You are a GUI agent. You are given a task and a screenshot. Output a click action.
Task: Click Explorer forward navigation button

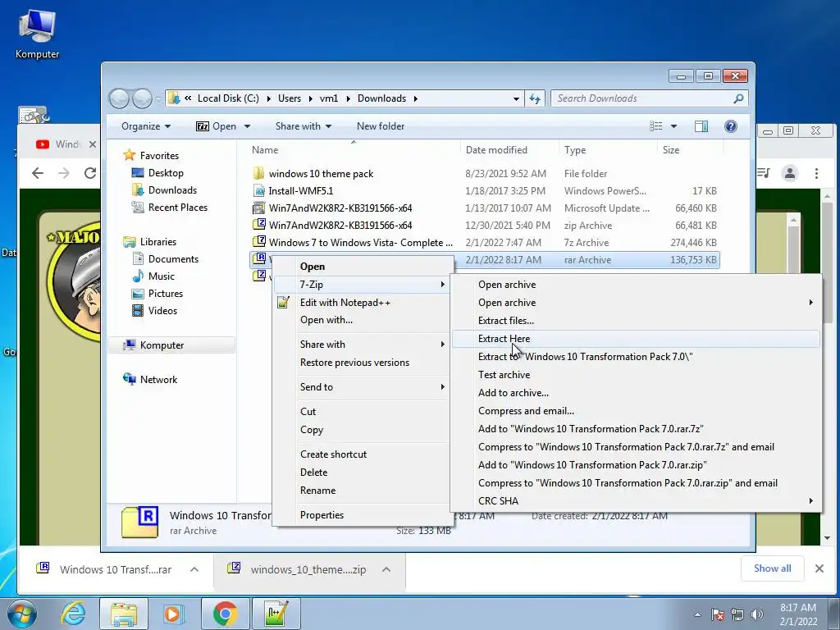(142, 98)
